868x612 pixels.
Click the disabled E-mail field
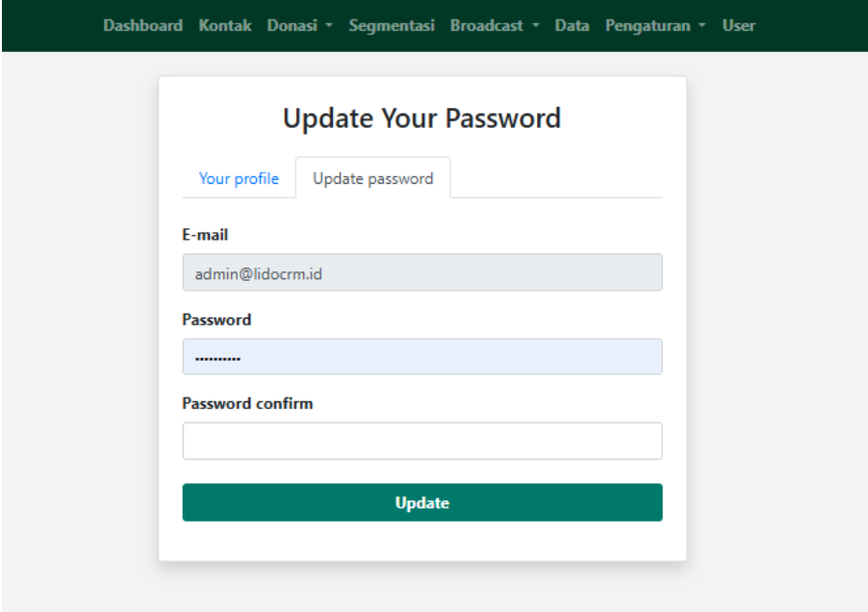tap(421, 272)
